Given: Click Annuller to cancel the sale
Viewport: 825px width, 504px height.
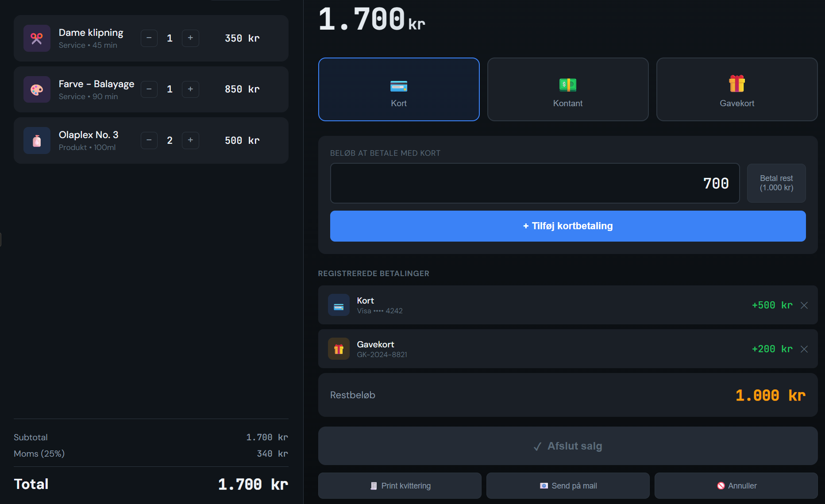Looking at the screenshot, I should point(736,485).
